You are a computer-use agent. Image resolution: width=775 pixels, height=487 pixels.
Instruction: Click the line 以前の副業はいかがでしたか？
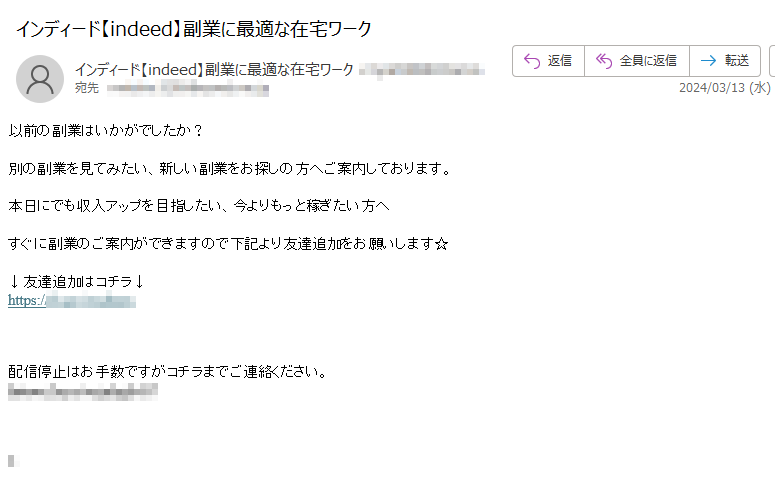(x=106, y=131)
